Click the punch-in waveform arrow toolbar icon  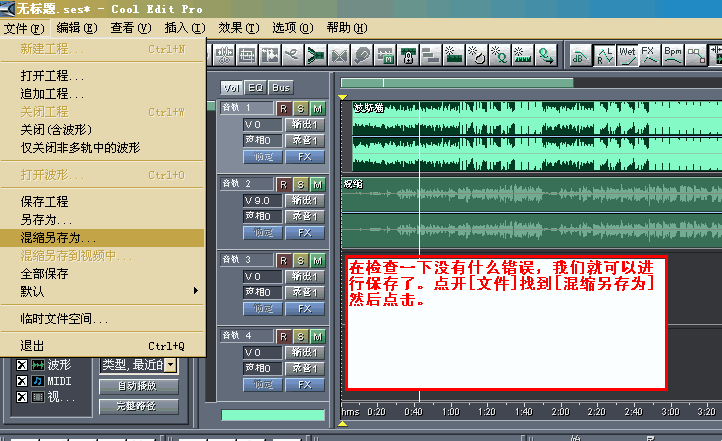tap(270, 56)
